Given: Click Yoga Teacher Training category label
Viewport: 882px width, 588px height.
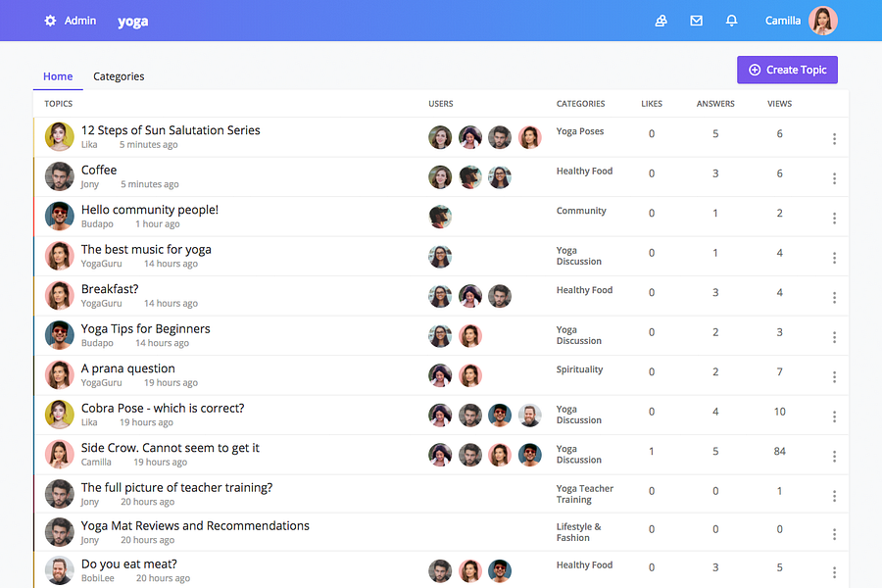Looking at the screenshot, I should pos(585,494).
